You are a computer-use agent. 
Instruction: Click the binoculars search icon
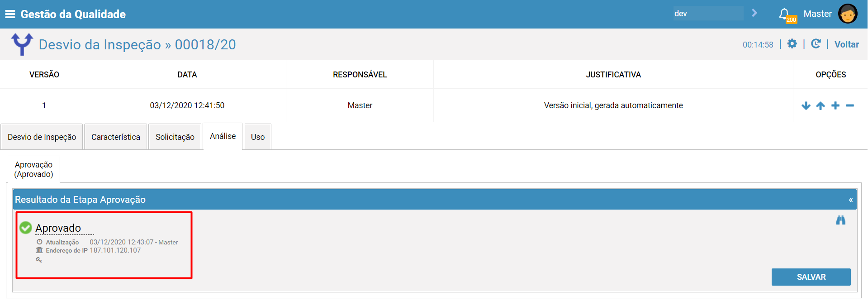[841, 220]
